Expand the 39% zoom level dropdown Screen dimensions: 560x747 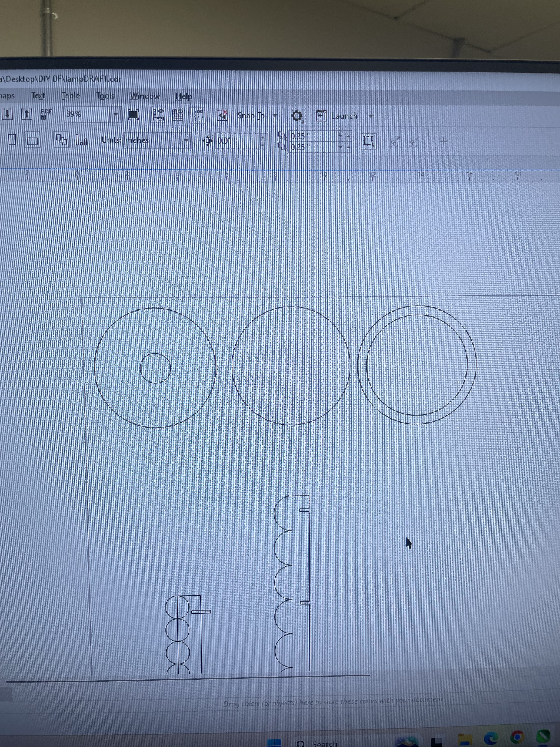pos(115,114)
